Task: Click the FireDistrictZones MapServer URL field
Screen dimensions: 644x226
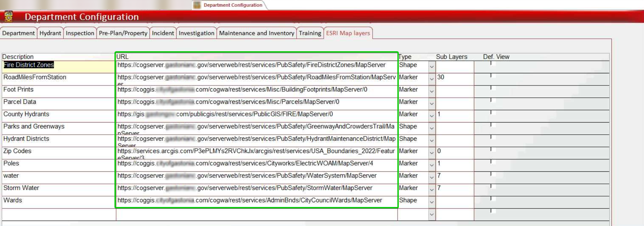Action: tap(257, 67)
